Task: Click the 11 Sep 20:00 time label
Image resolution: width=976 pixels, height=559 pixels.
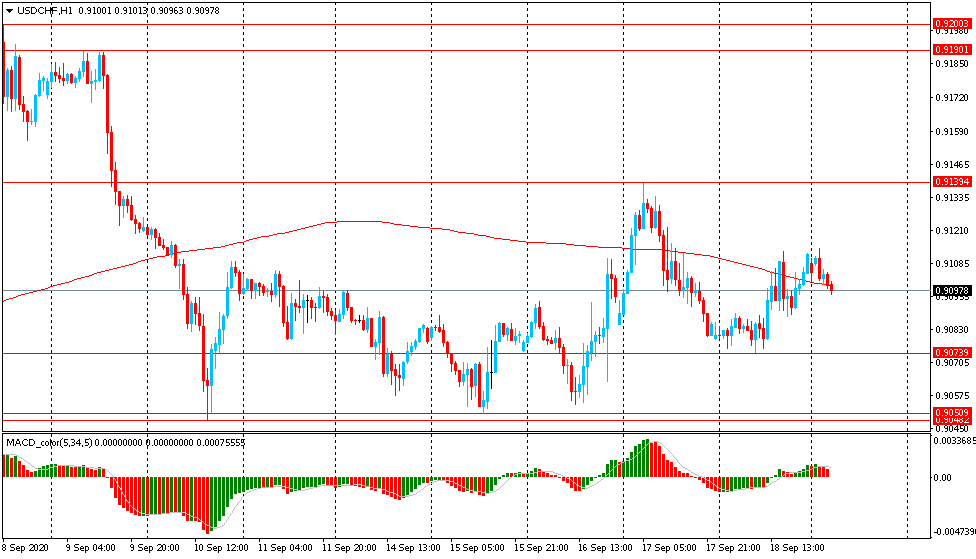Action: [x=349, y=548]
